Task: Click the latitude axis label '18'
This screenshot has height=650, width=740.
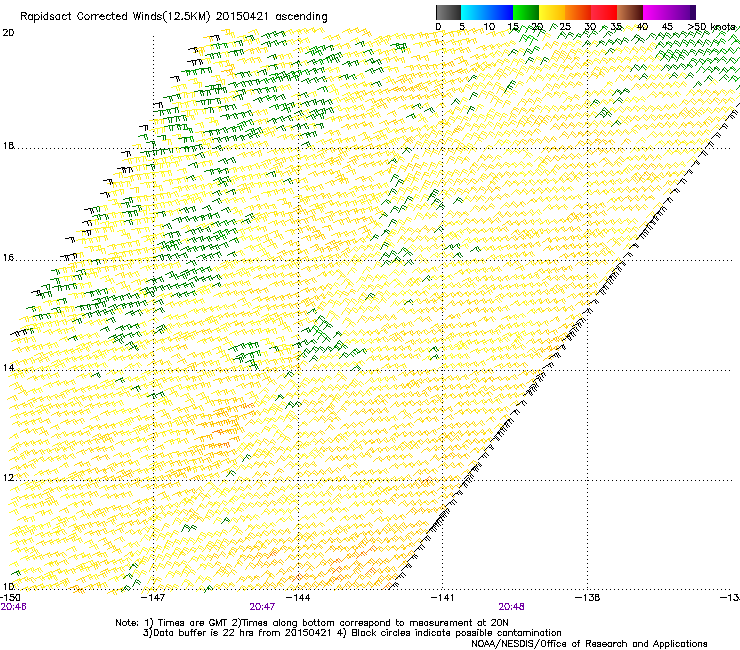Action: pyautogui.click(x=8, y=146)
